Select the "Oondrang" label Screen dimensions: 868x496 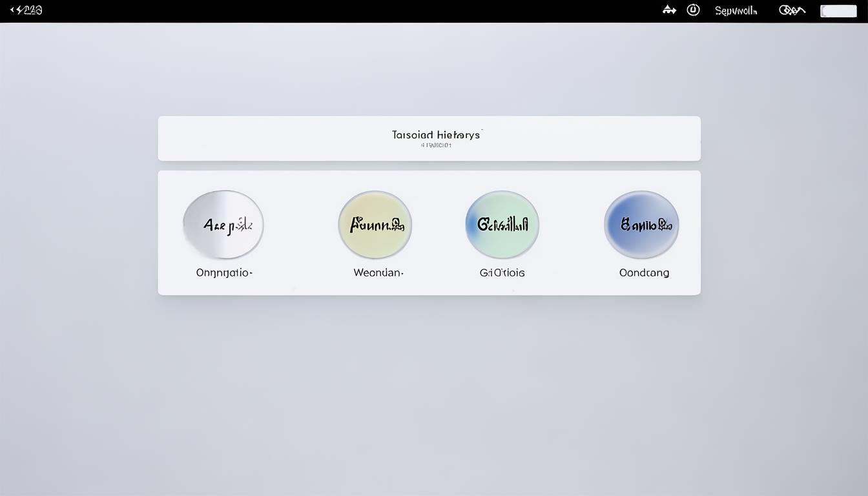(644, 273)
